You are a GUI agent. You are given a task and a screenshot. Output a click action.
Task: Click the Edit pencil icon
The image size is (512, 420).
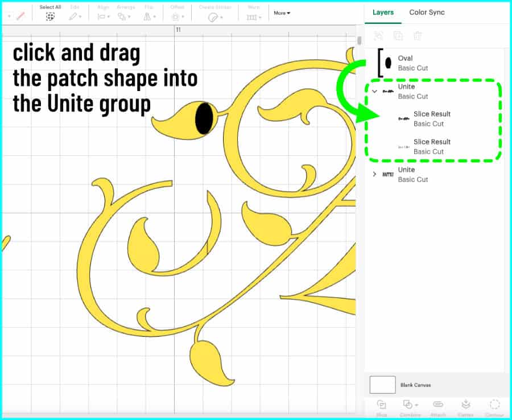[x=73, y=17]
